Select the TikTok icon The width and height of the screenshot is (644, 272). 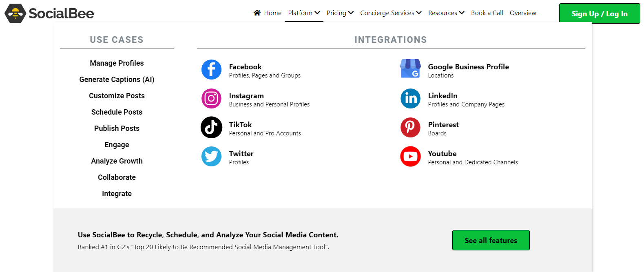coord(211,128)
